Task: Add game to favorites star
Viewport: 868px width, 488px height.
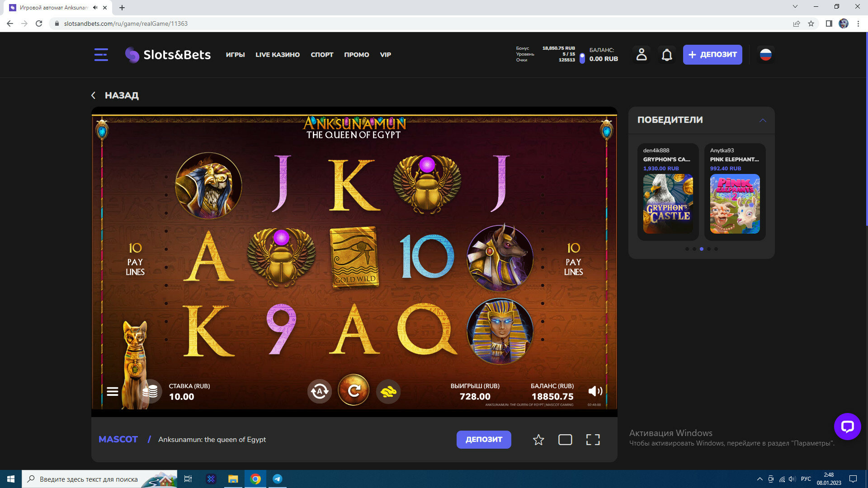Action: (538, 440)
